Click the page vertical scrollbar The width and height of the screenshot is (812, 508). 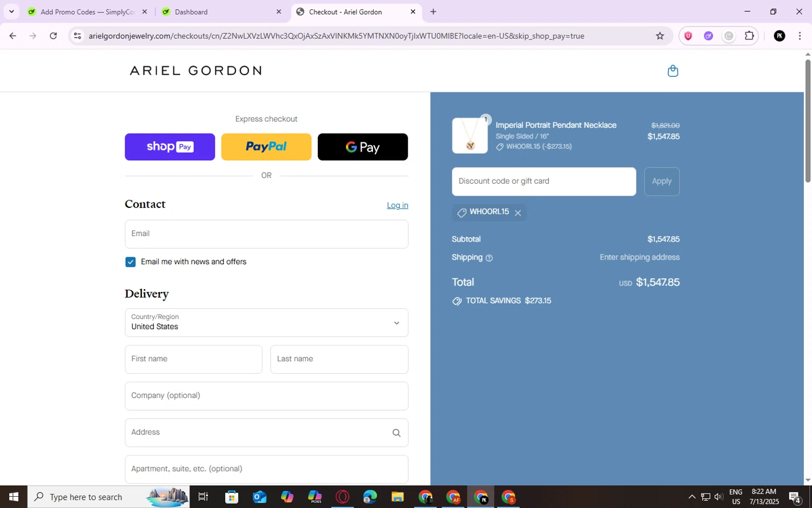tap(808, 120)
